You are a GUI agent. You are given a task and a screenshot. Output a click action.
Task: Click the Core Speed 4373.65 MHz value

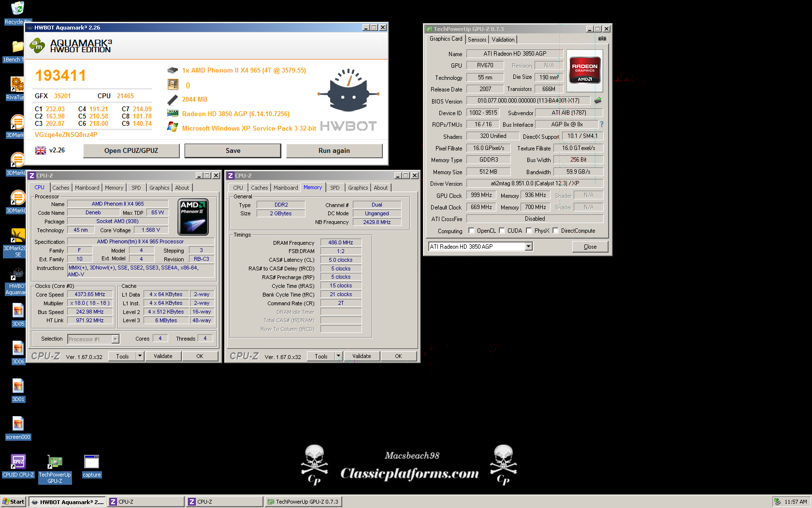click(90, 294)
